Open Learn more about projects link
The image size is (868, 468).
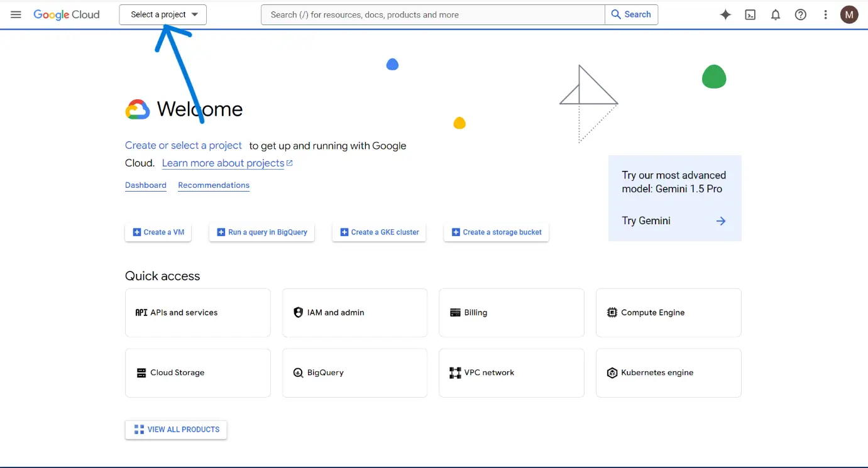(223, 163)
